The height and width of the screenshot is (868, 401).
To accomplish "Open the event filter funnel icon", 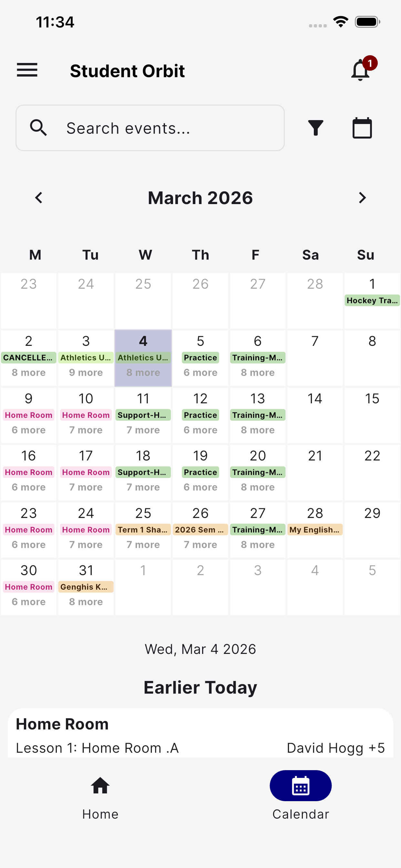I will (x=315, y=128).
